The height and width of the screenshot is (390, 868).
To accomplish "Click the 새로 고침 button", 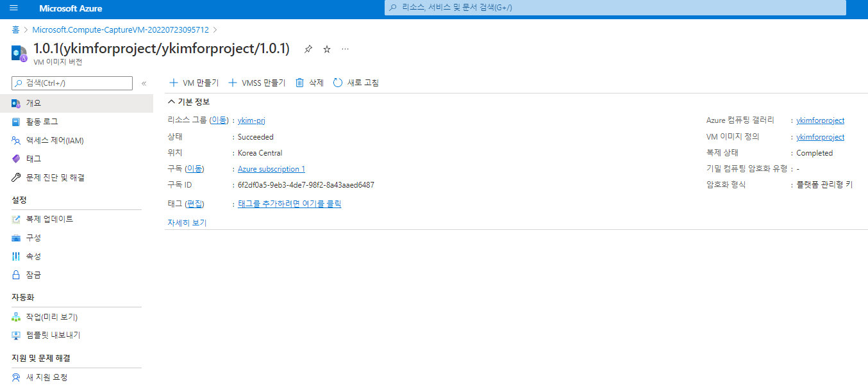I will (x=356, y=83).
